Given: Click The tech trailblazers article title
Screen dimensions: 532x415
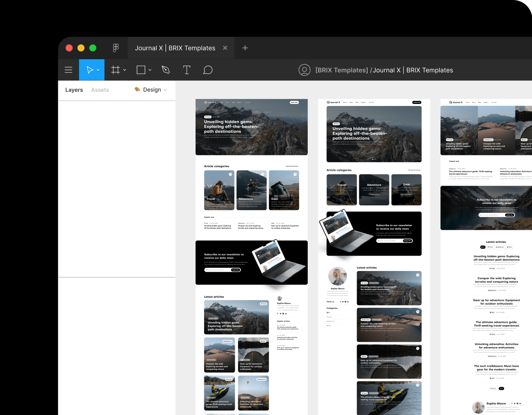Looking at the screenshot, I should [496, 368].
